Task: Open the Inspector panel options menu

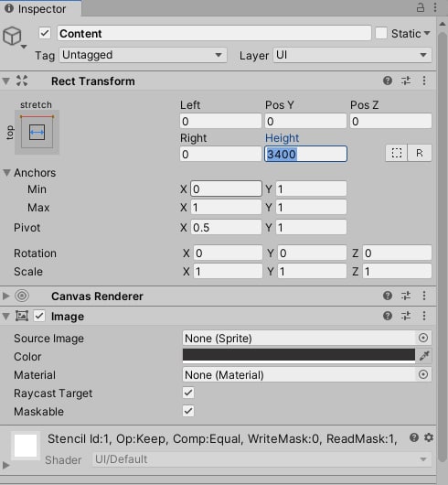Action: click(435, 7)
